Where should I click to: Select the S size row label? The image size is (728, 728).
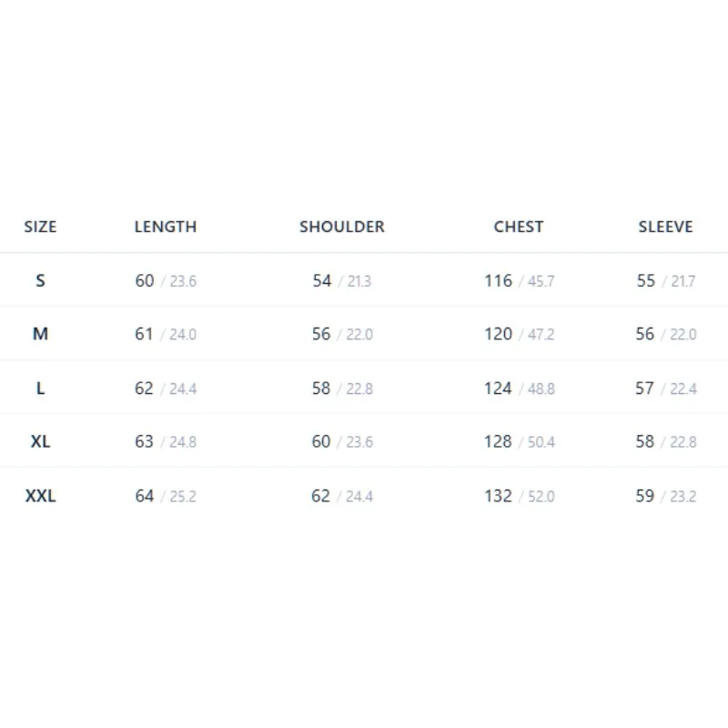pyautogui.click(x=40, y=280)
